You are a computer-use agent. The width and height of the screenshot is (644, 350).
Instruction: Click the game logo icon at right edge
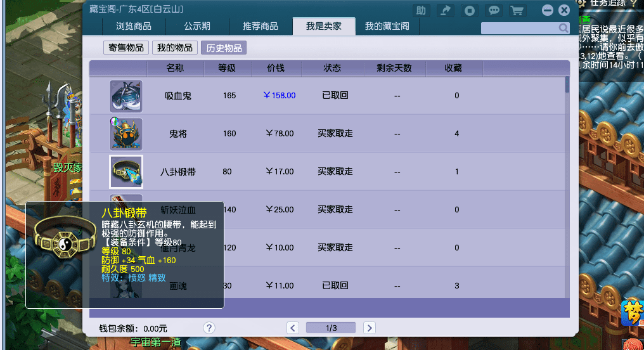pos(633,313)
